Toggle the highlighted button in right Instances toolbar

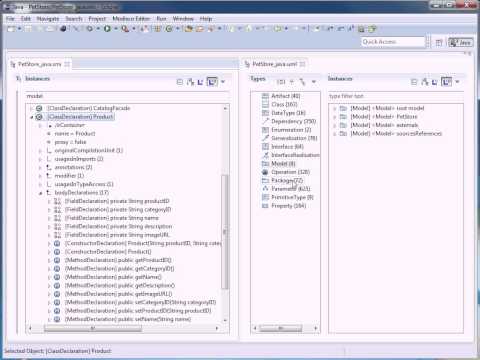tap(446, 82)
